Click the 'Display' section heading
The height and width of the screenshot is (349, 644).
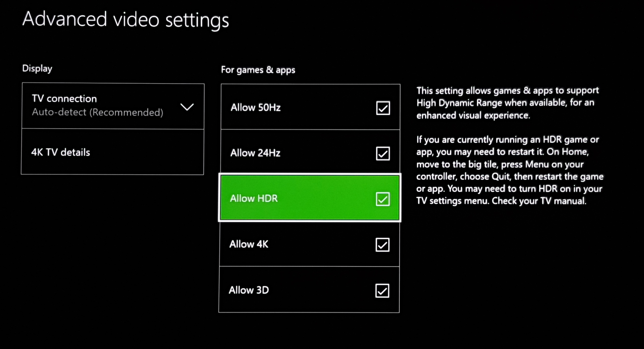(37, 68)
